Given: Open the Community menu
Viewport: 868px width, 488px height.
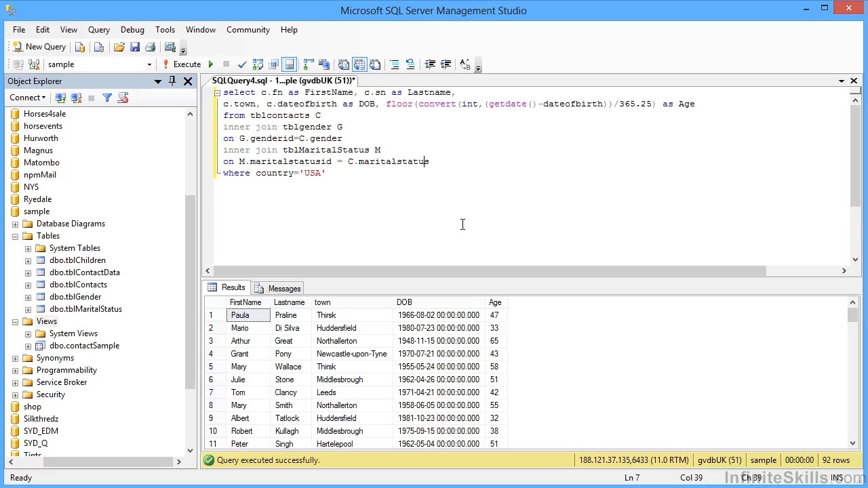Looking at the screenshot, I should [x=248, y=30].
